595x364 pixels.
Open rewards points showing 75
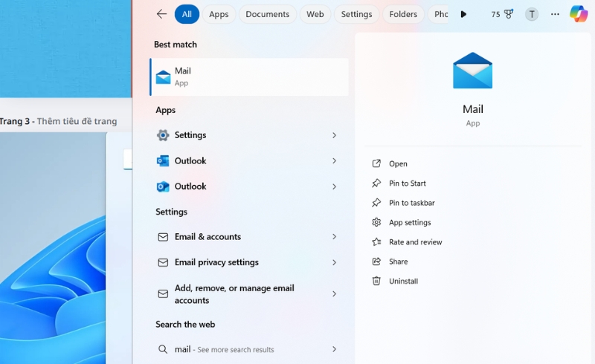501,14
